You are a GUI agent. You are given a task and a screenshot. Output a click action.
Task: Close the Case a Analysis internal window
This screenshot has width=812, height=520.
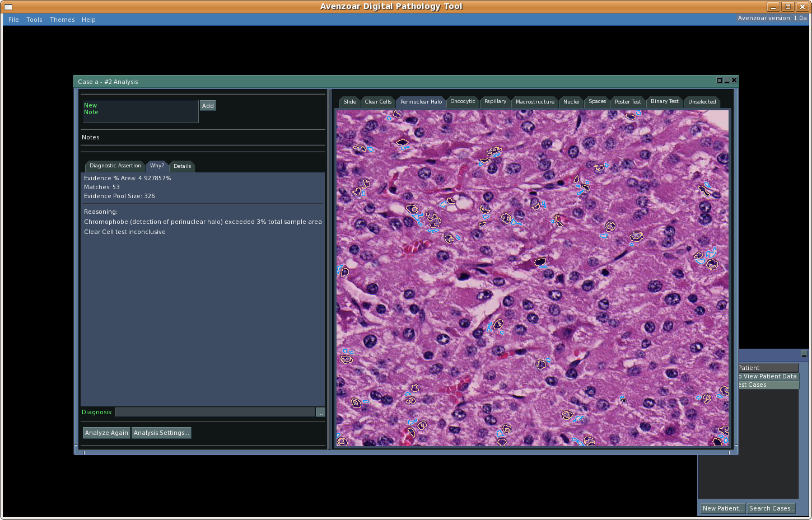click(x=734, y=81)
